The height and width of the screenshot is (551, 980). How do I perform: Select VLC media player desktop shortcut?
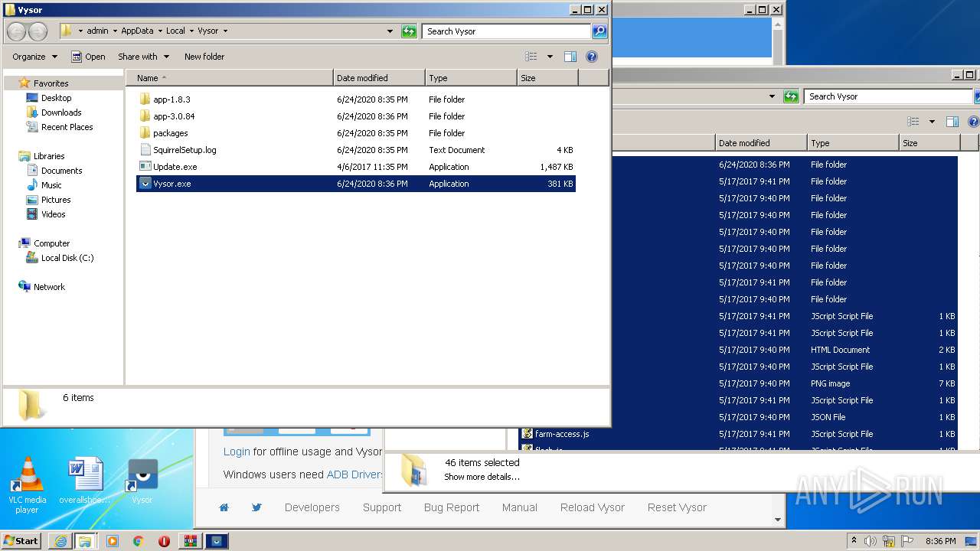(x=28, y=484)
